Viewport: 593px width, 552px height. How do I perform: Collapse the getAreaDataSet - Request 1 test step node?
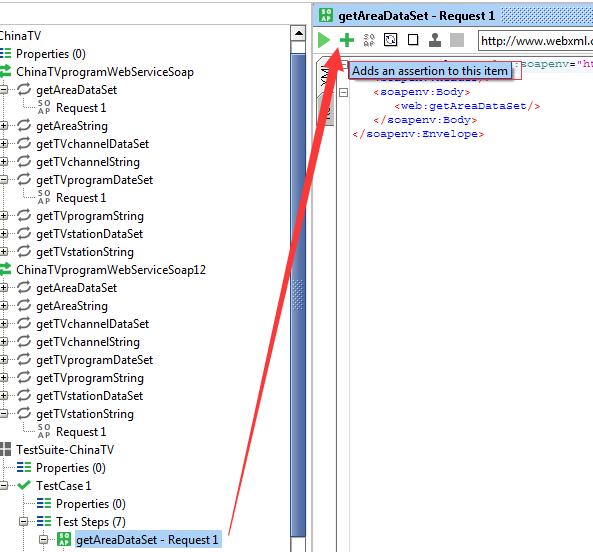pyautogui.click(x=43, y=540)
